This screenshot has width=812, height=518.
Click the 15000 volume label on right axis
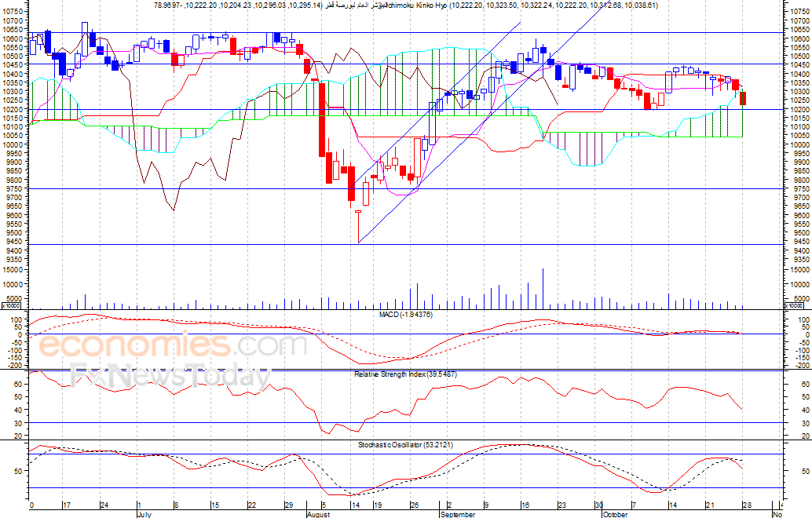click(798, 270)
